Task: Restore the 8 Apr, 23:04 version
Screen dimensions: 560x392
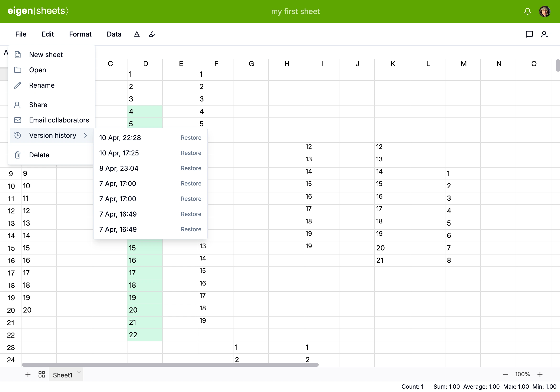Action: (191, 168)
